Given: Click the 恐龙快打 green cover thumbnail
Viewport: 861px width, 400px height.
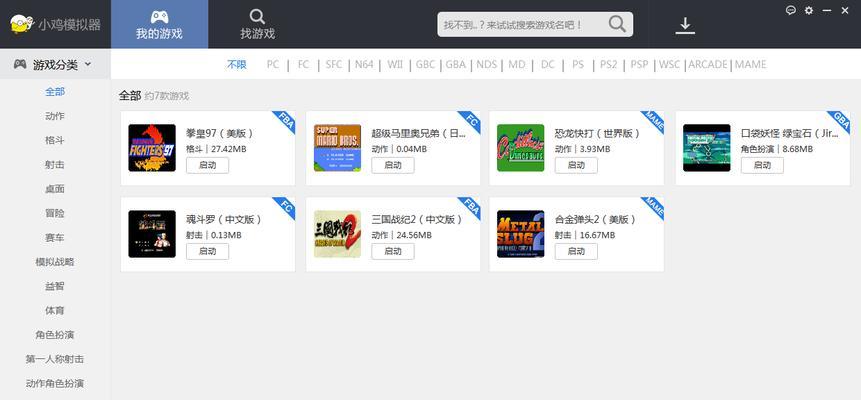Looking at the screenshot, I should 521,148.
